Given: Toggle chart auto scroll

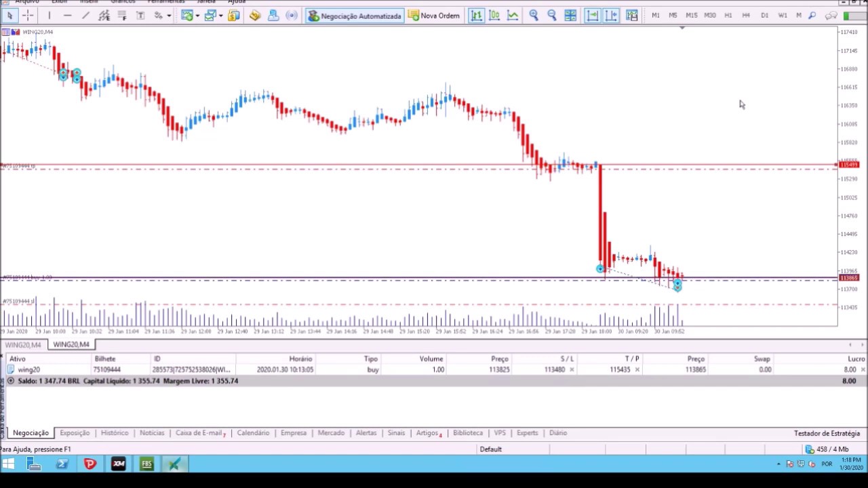Looking at the screenshot, I should pos(593,15).
